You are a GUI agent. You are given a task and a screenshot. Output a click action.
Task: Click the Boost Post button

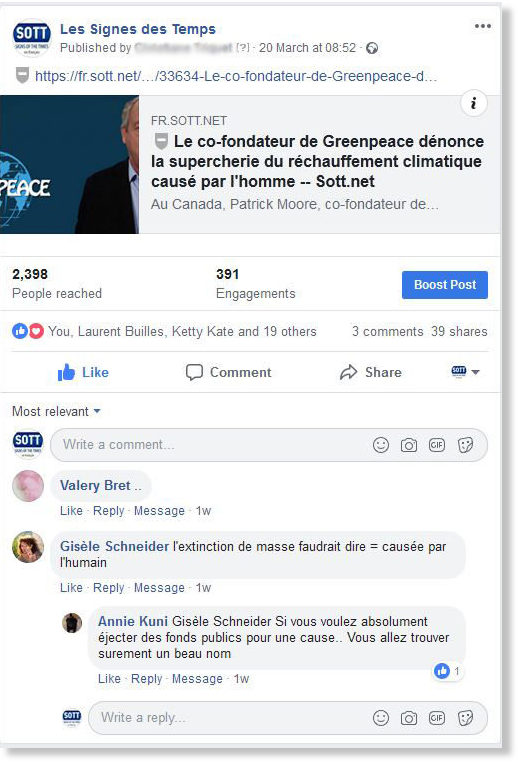click(x=444, y=285)
